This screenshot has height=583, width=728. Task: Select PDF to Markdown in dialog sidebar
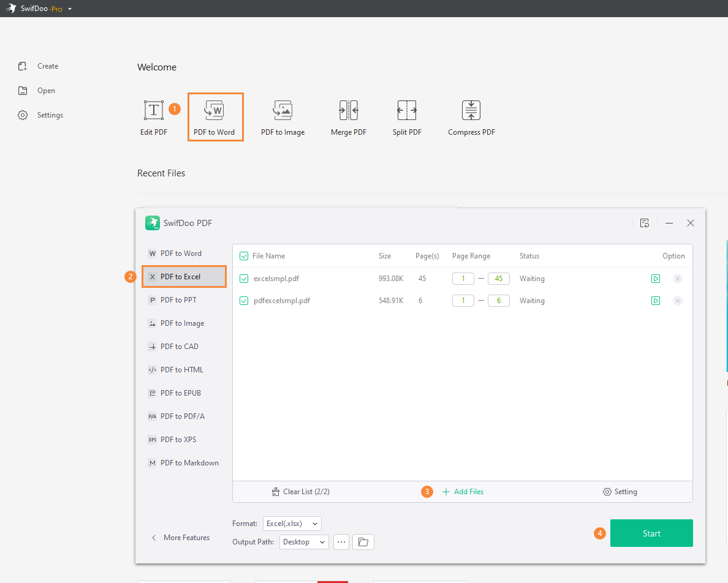click(x=184, y=463)
